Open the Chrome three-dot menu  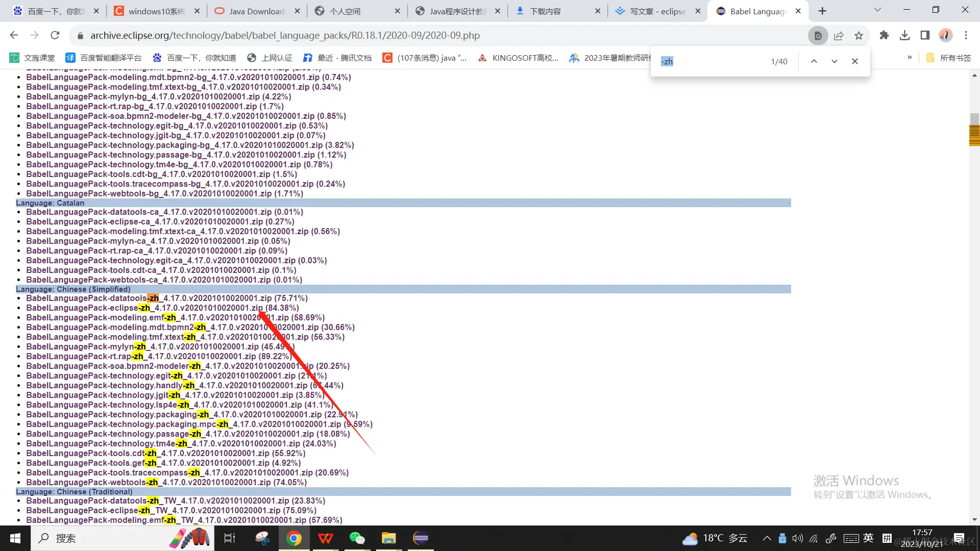[966, 35]
